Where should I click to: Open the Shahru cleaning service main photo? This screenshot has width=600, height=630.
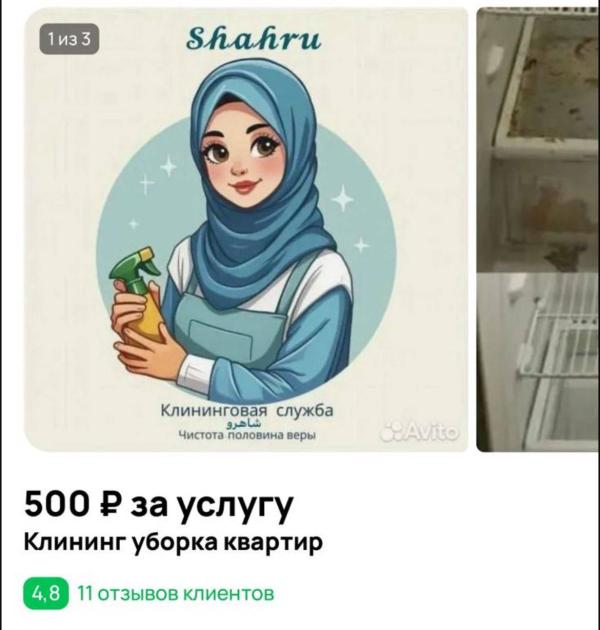[246, 229]
